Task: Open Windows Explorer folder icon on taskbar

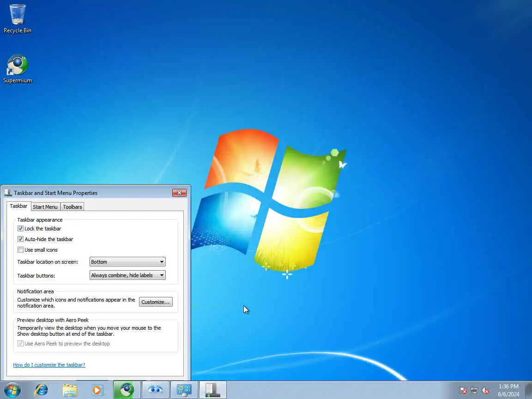Action: point(70,390)
